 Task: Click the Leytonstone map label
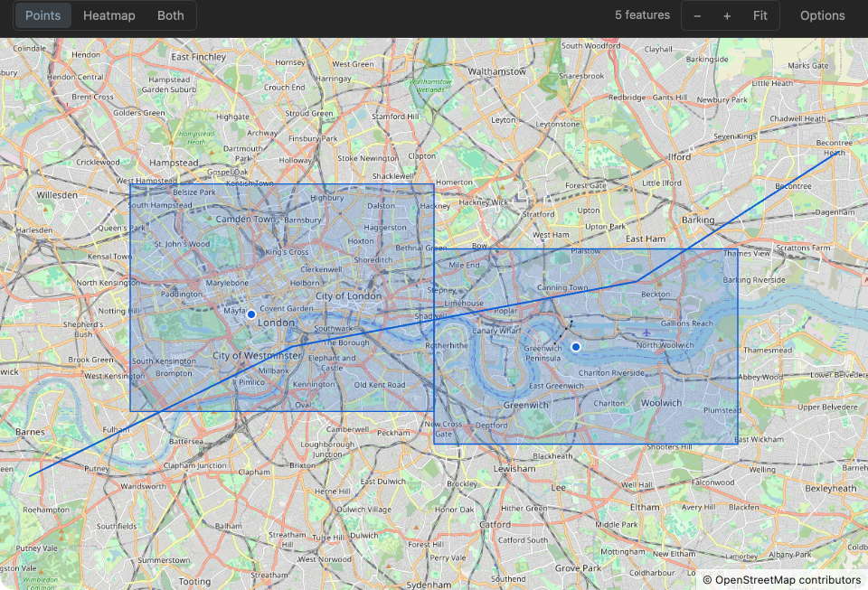pyautogui.click(x=558, y=124)
